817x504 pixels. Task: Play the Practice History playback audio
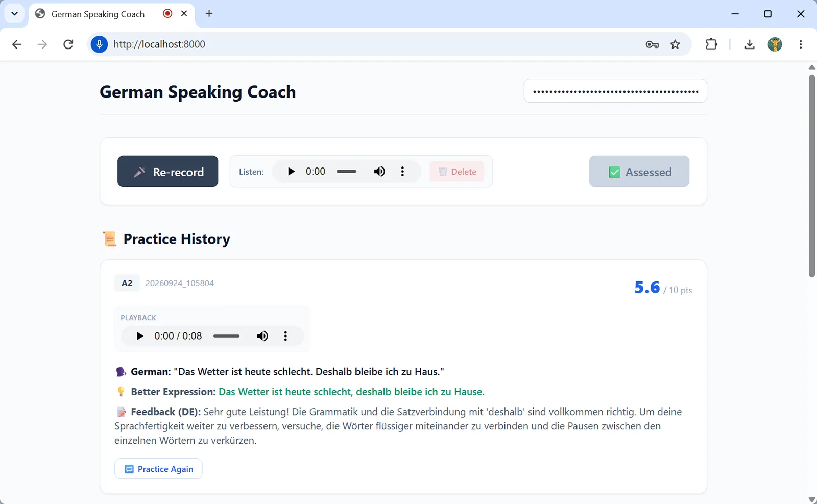139,336
